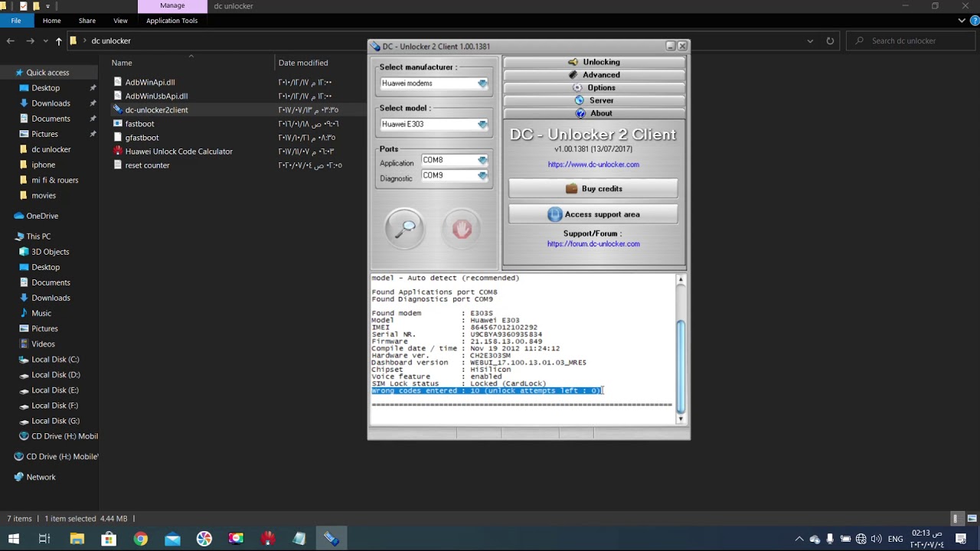Go up one folder level
The height and width of the screenshot is (551, 980).
coord(58,41)
